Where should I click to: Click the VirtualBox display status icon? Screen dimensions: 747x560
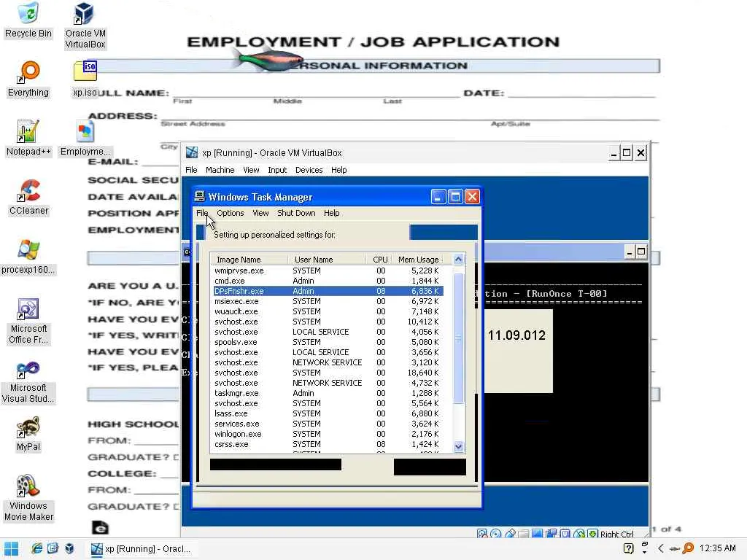pos(537,534)
